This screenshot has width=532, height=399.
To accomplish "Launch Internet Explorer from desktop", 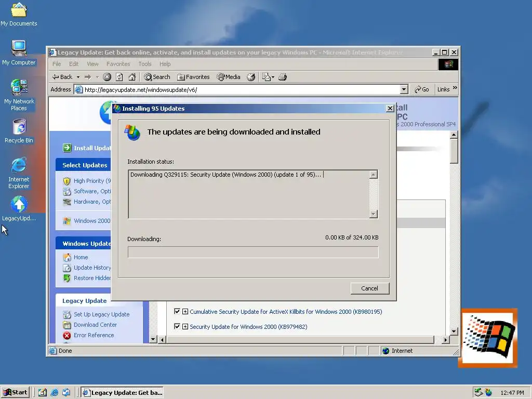I will click(19, 173).
